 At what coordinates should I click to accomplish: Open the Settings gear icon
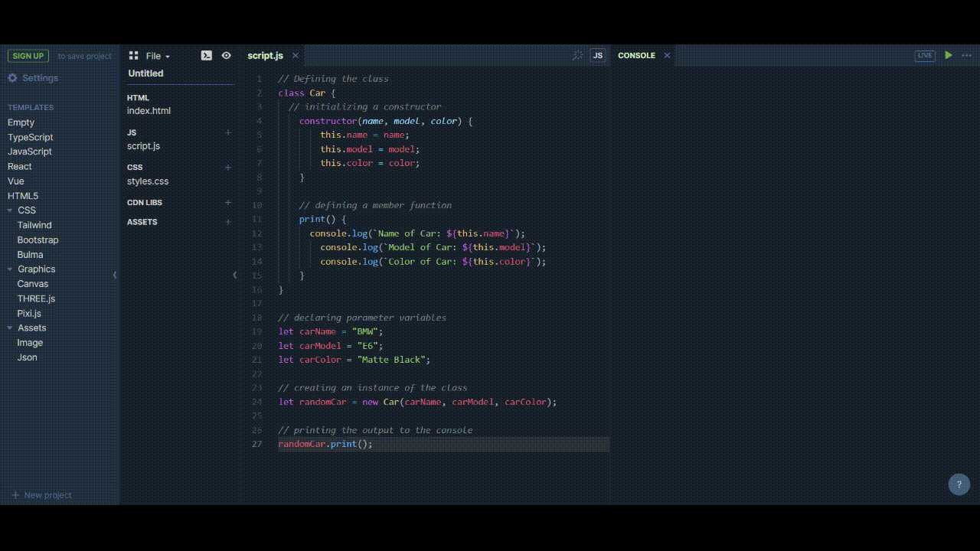point(12,78)
